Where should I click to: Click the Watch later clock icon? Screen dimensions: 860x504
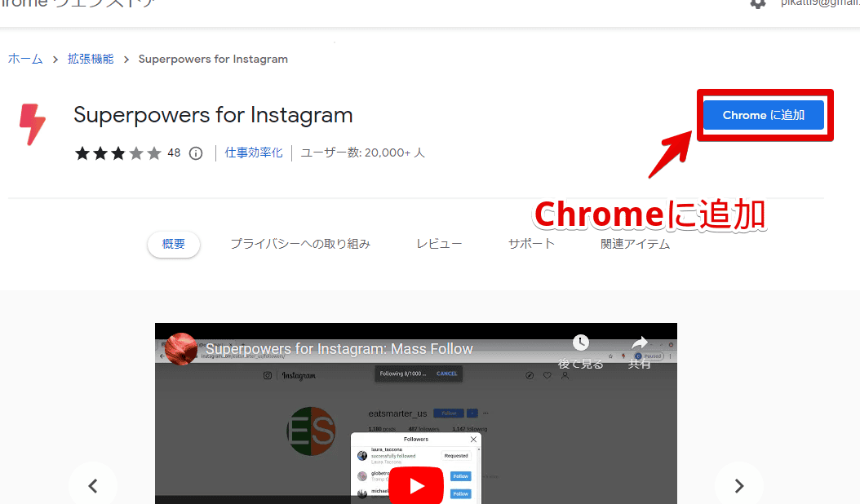[580, 343]
